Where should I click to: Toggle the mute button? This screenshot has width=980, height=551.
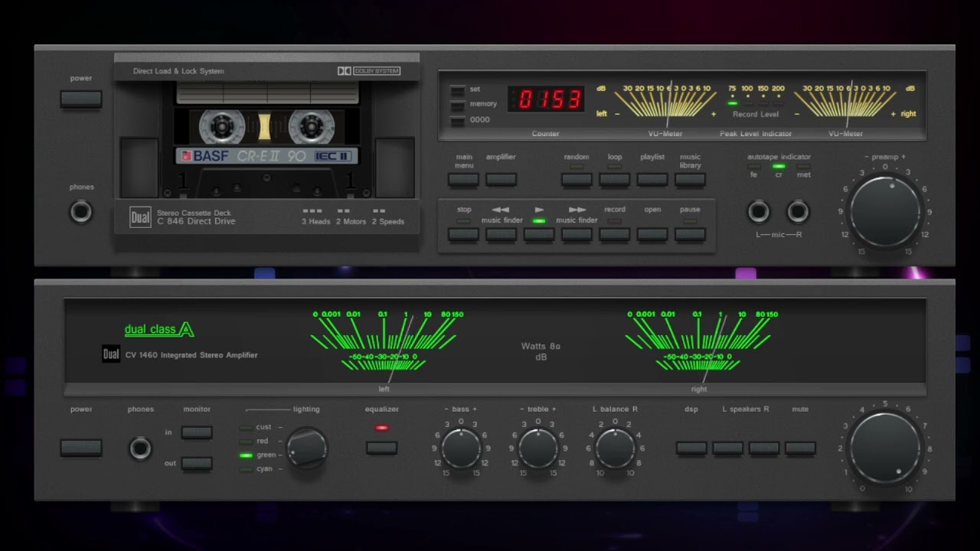800,448
